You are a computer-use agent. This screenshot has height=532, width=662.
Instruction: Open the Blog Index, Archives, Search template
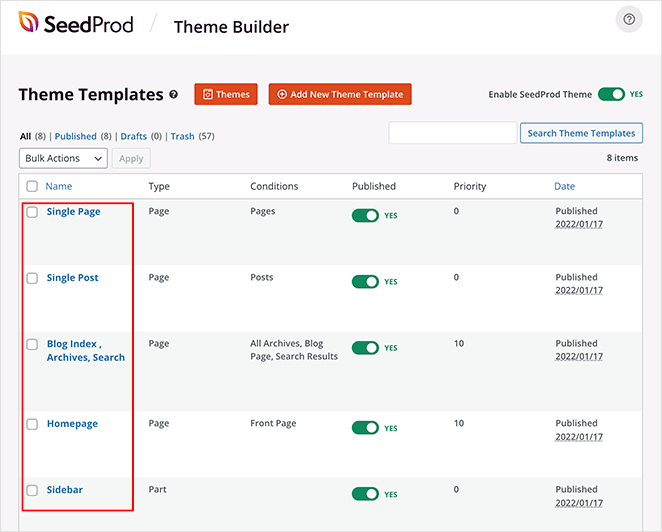click(x=85, y=350)
